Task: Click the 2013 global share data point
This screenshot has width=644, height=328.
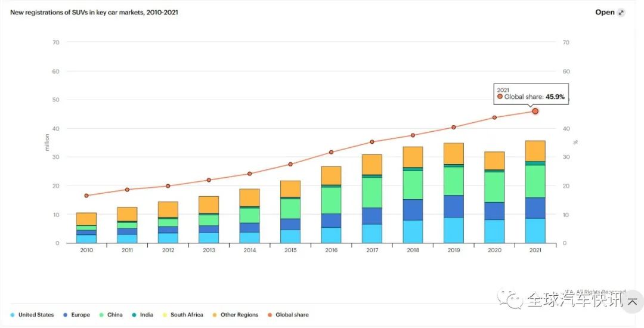Action: 209,180
